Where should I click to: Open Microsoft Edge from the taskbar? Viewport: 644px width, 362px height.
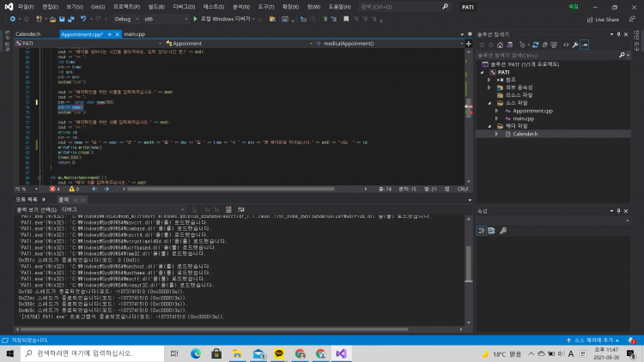point(196,353)
